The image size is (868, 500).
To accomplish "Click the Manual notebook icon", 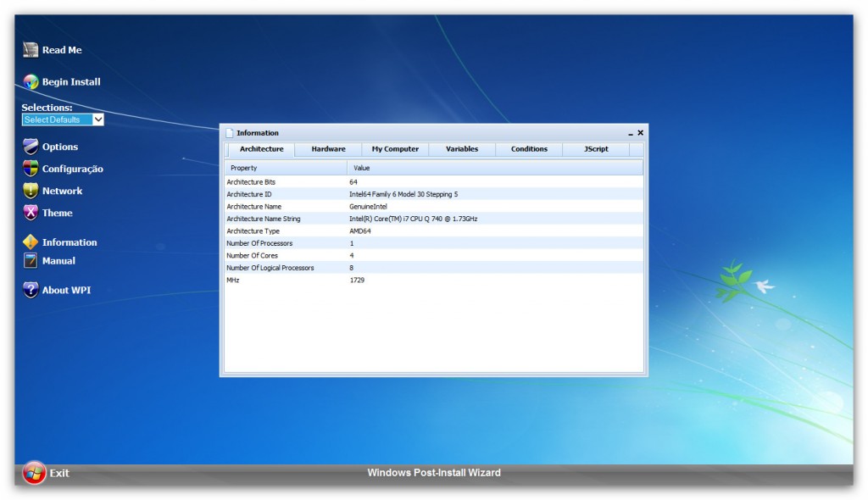I will coord(31,261).
